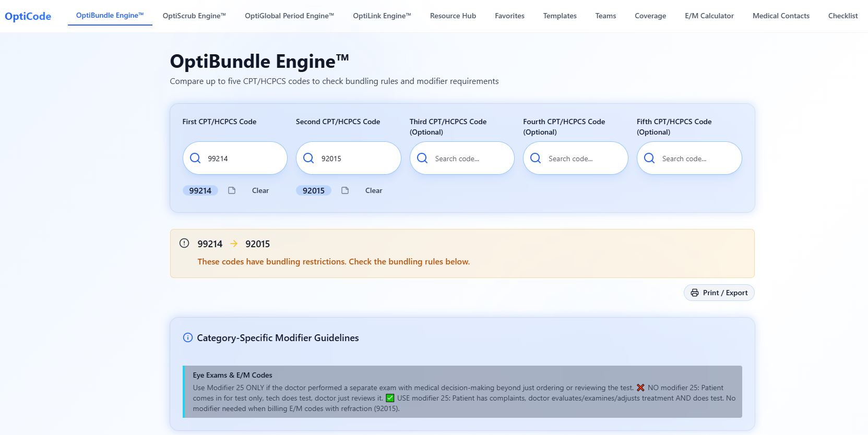The image size is (868, 435).
Task: Focus the Fourth CPT/HCPCS code search field
Action: (576, 158)
